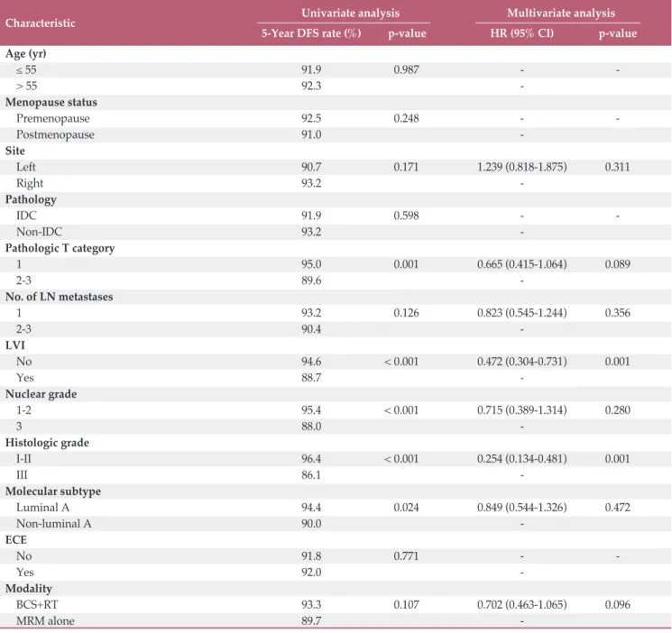Click the 'BCS+RT' row label

pos(37,605)
